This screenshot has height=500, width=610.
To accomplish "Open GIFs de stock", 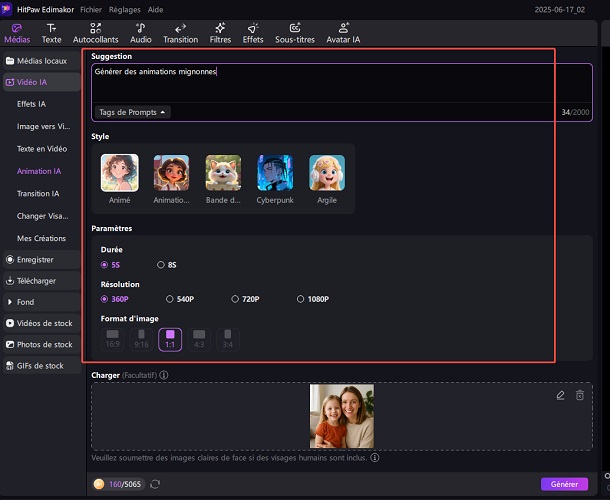I will (42, 366).
